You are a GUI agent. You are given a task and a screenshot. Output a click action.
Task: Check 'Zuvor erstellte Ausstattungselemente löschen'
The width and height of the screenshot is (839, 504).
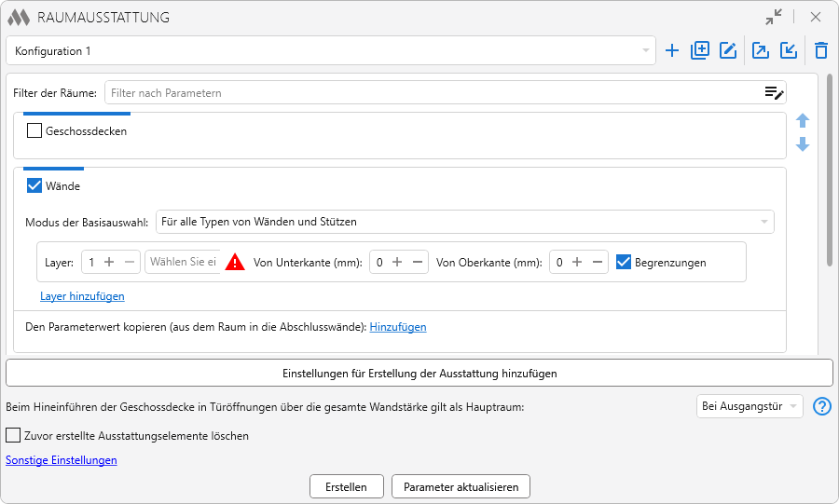(x=13, y=435)
